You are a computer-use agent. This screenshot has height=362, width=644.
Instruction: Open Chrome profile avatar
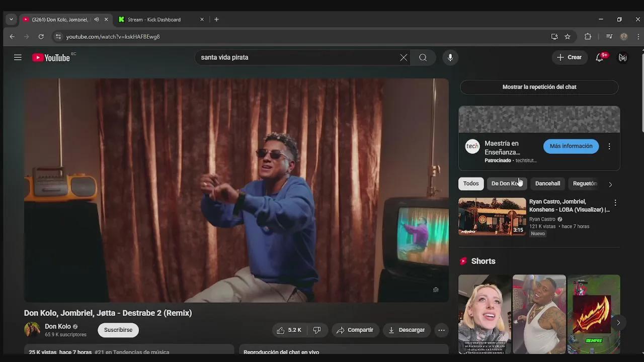(x=624, y=37)
